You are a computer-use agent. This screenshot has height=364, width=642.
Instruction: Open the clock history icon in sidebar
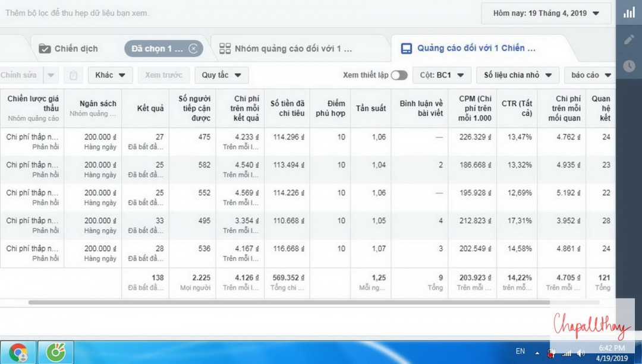[x=629, y=66]
